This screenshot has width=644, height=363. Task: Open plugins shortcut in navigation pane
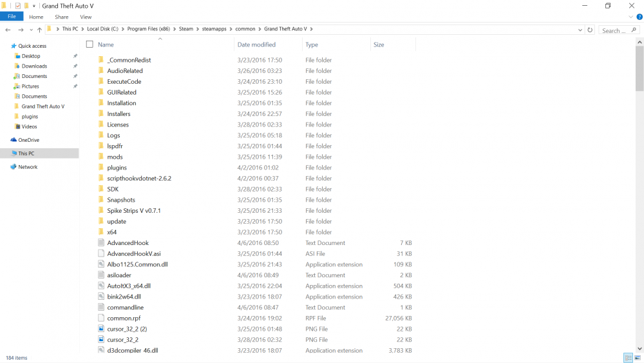[30, 116]
